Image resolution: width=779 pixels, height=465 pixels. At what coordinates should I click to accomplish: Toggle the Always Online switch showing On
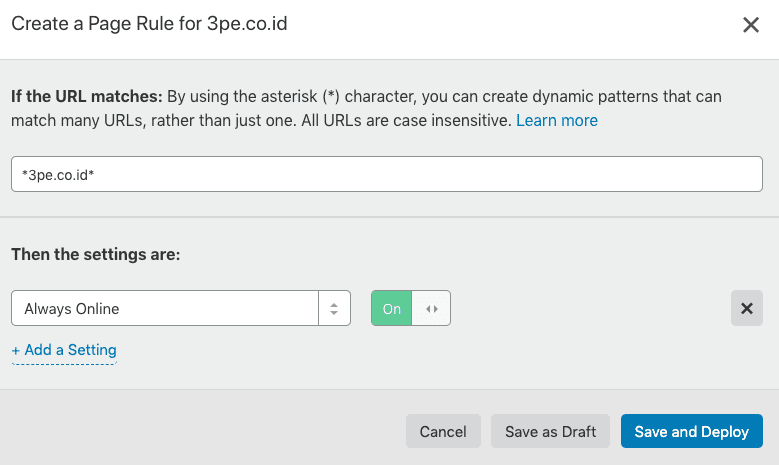[410, 309]
